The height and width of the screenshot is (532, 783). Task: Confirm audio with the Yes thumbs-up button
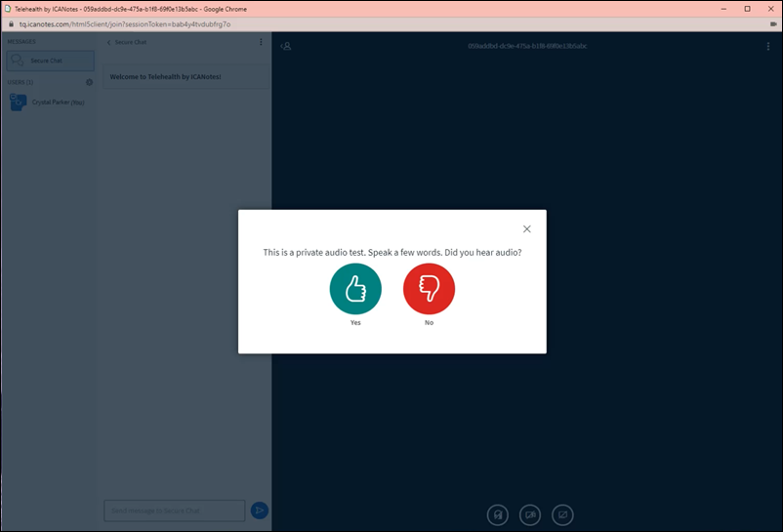tap(355, 289)
